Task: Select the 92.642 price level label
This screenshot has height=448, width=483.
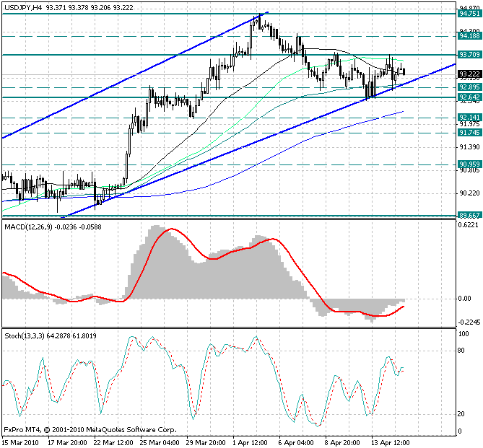Action: (x=469, y=97)
